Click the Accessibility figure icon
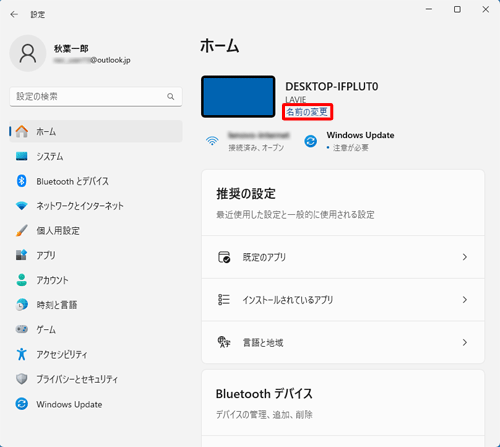The image size is (500, 447). click(22, 354)
